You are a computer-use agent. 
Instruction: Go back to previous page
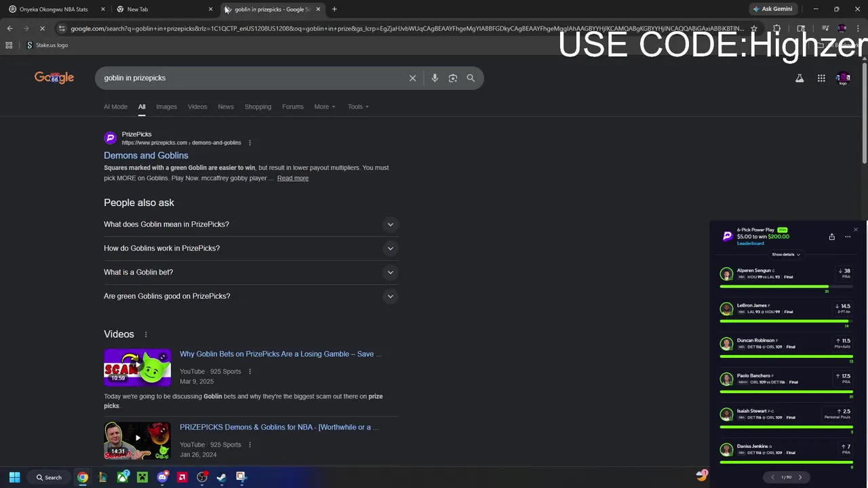tap(9, 28)
